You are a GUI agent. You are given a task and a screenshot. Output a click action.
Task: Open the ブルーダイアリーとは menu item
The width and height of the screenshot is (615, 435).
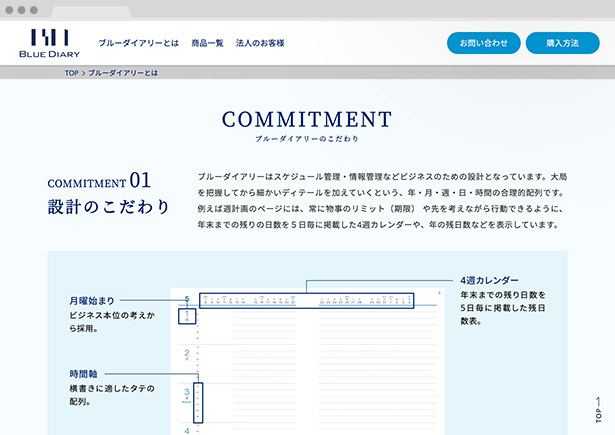[138, 43]
